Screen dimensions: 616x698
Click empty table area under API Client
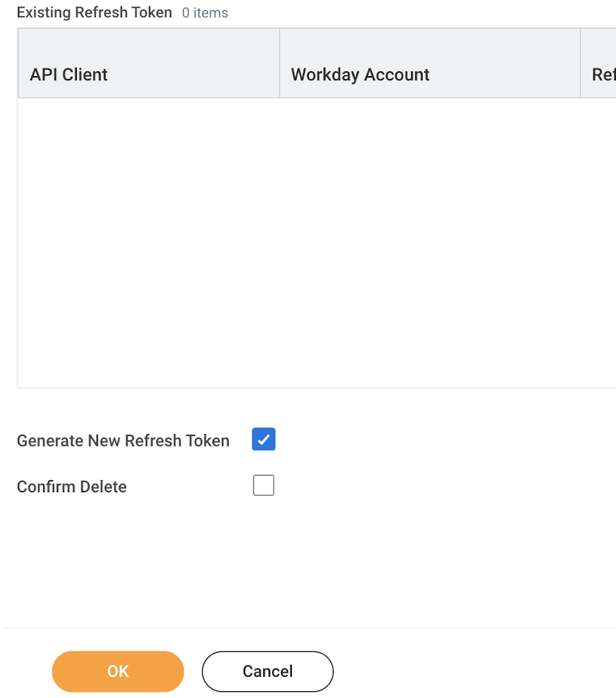click(x=147, y=240)
